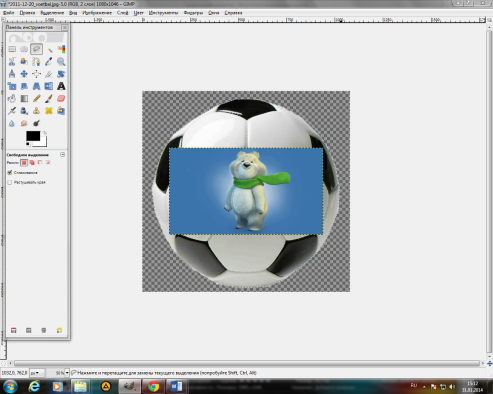Screen dimensions: 493x394
Task: Open Google Chrome from the taskbar
Action: pos(154,387)
